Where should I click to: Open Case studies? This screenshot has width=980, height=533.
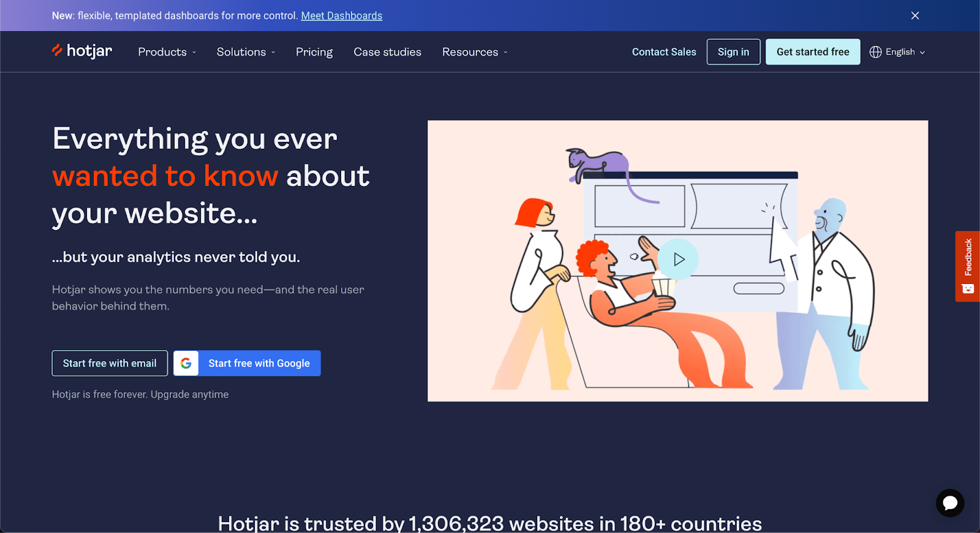click(x=388, y=52)
